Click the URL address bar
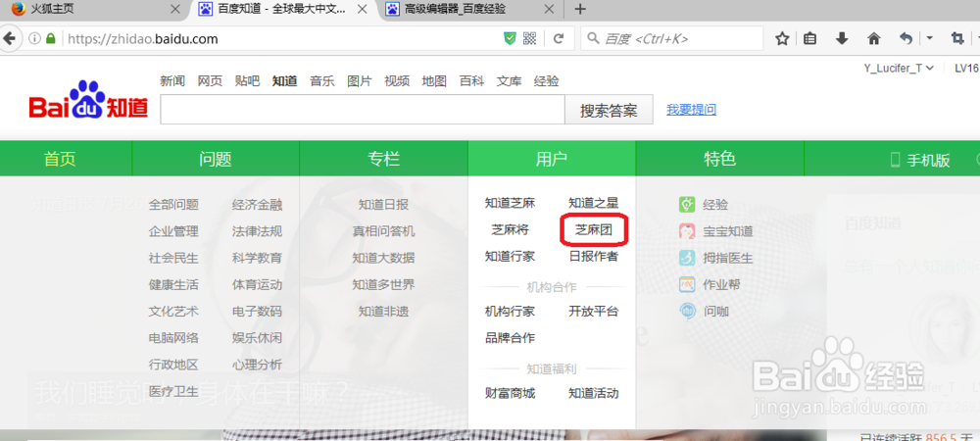Viewport: 980px width, 441px height. coord(281,39)
